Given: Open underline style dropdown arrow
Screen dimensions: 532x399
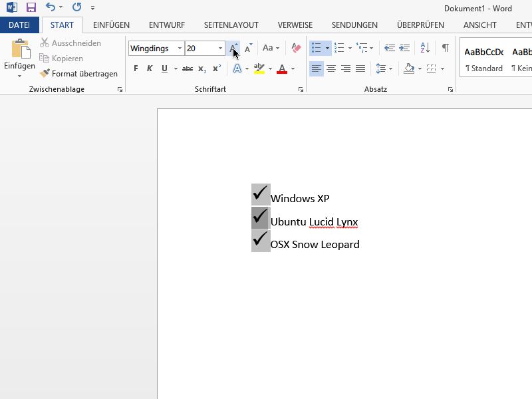Looking at the screenshot, I should pyautogui.click(x=176, y=69).
